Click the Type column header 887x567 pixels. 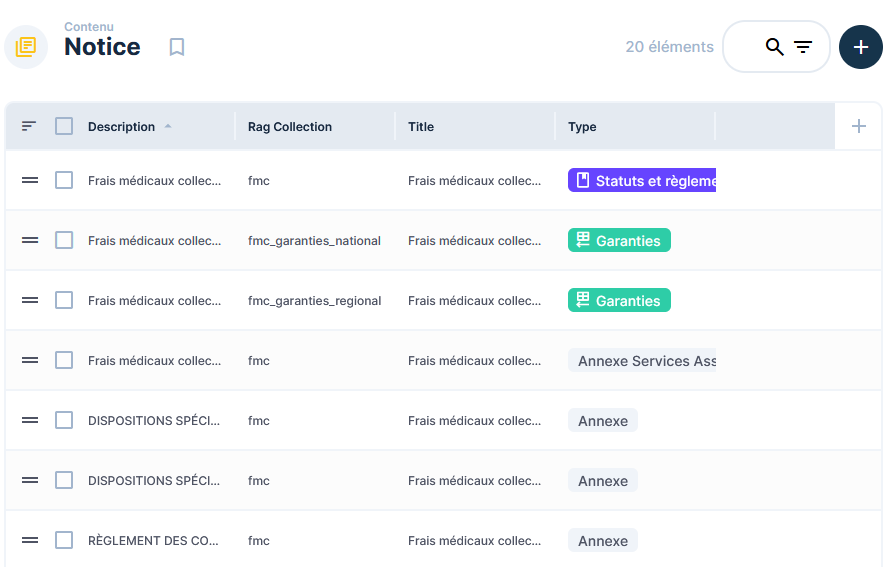pyautogui.click(x=582, y=127)
